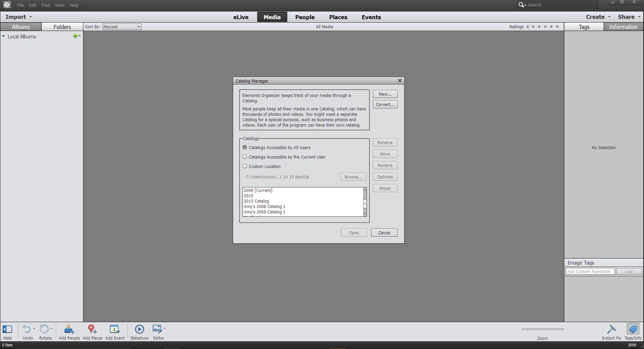644x349 pixels.
Task: Switch to the Media tab
Action: (x=272, y=17)
